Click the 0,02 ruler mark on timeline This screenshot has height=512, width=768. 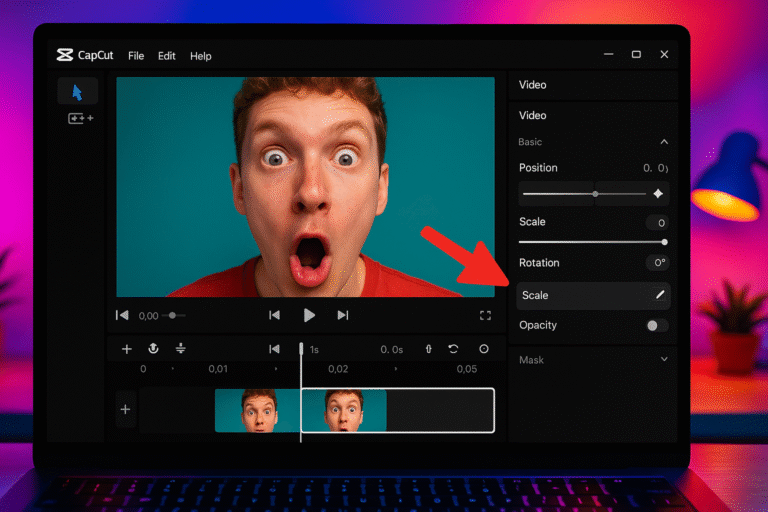pos(338,369)
